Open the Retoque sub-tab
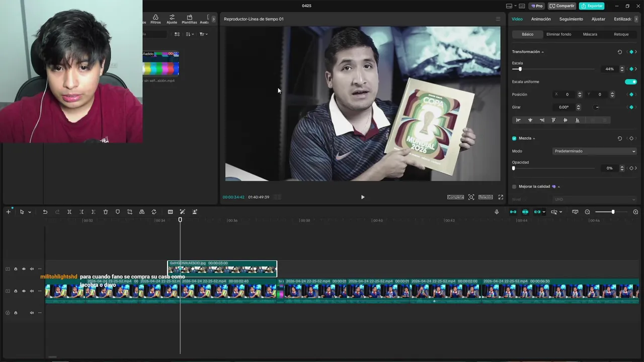Viewport: 644px width, 362px height. pyautogui.click(x=621, y=34)
